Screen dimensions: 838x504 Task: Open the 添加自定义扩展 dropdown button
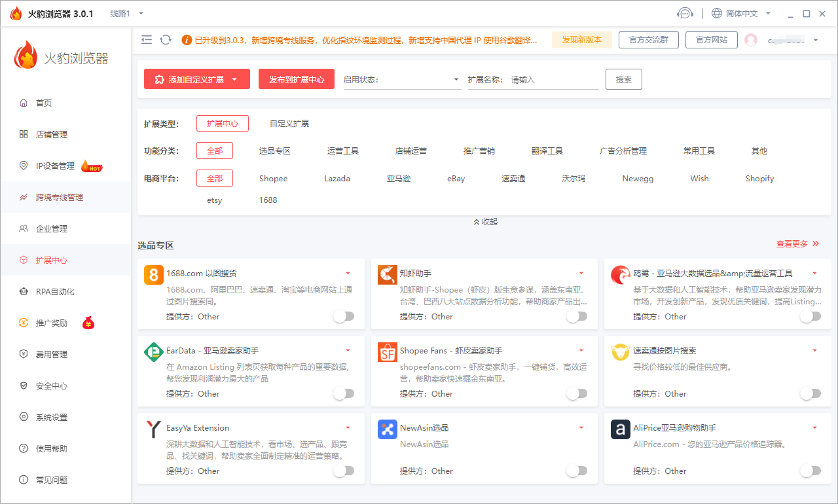click(x=197, y=79)
